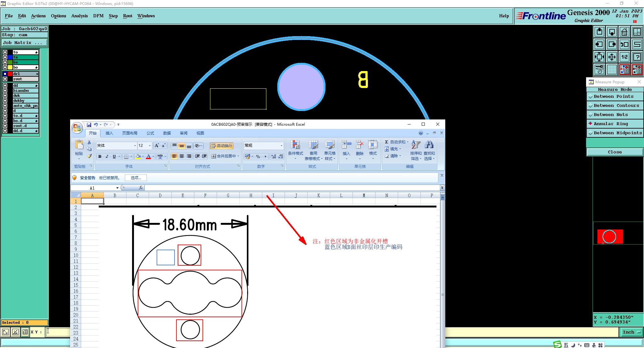
Task: Click the 1:2 zoom scale icon
Action: tap(624, 57)
